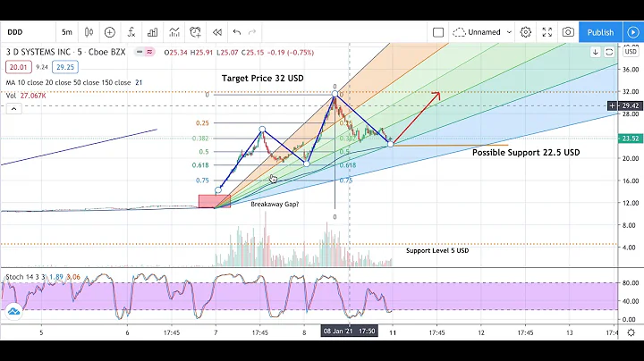Click the 20.01 sell price box
644x361 pixels.
19,67
